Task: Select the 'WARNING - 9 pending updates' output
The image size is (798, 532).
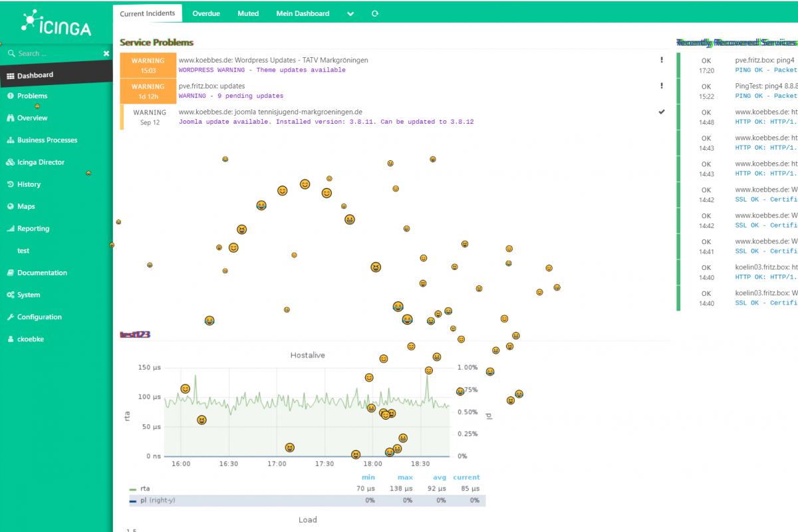Action: tap(231, 96)
